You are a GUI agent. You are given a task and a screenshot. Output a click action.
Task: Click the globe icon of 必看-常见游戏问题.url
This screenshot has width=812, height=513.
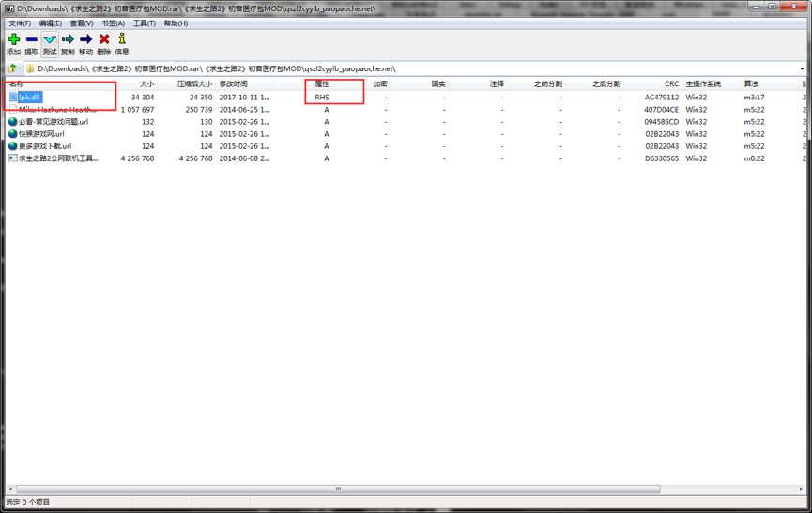(13, 122)
